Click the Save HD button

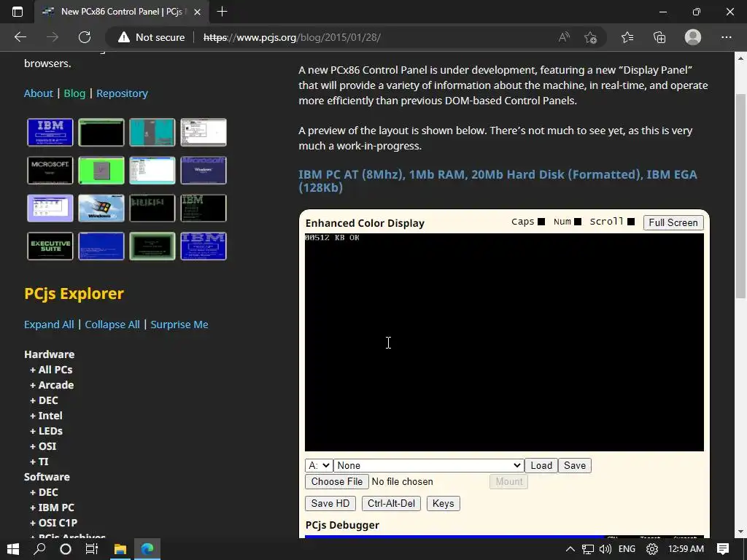[x=330, y=503]
